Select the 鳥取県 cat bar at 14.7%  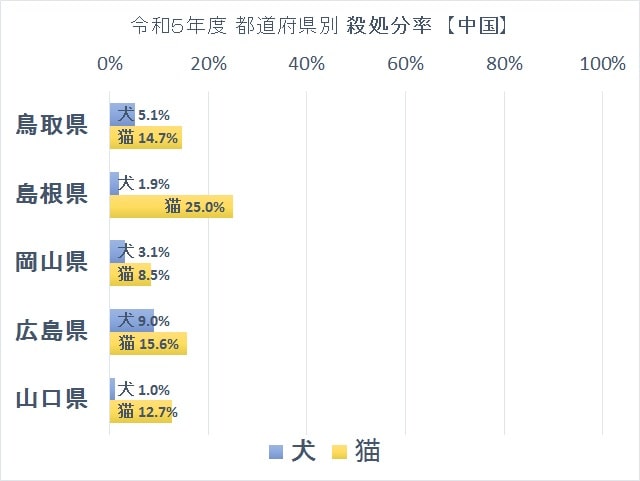coord(146,138)
